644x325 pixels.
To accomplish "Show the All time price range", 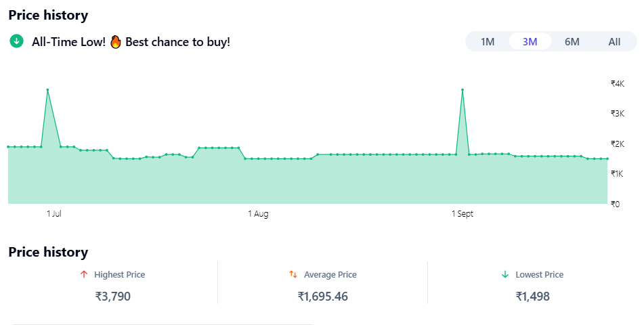I will (614, 42).
